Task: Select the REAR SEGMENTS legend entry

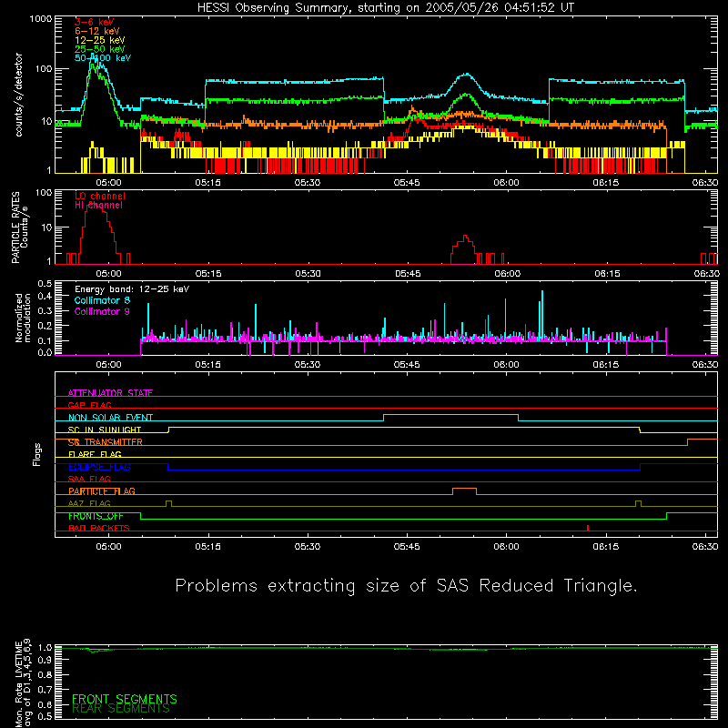Action: 121,709
